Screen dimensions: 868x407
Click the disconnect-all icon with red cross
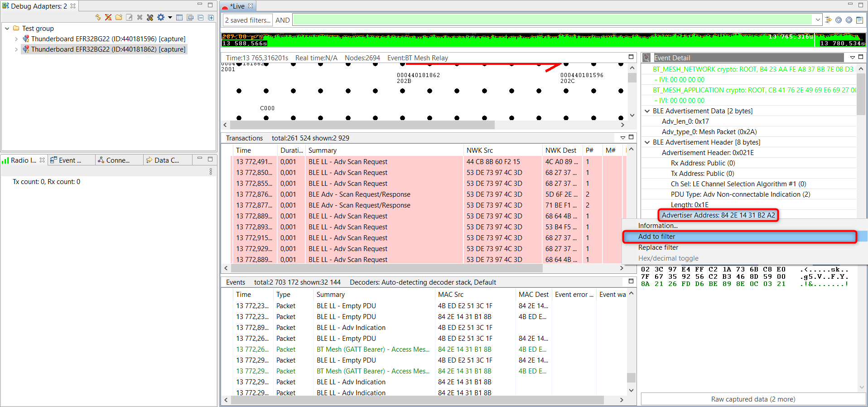pos(108,17)
